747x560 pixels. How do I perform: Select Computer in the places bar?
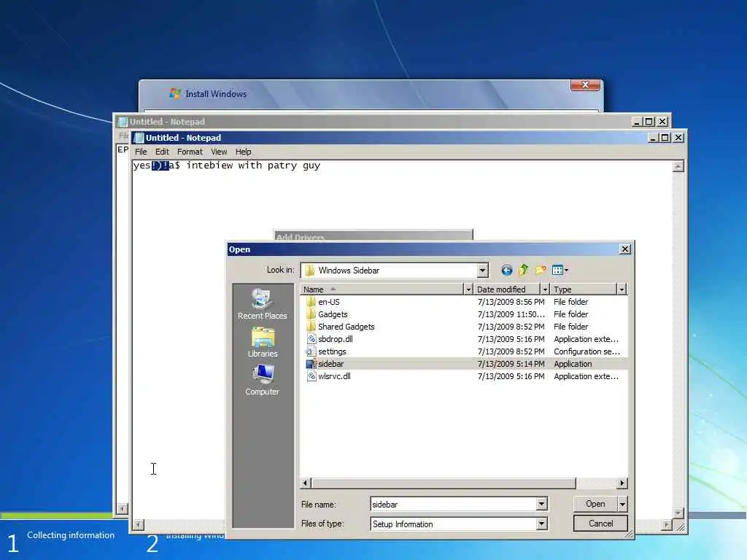tap(263, 380)
